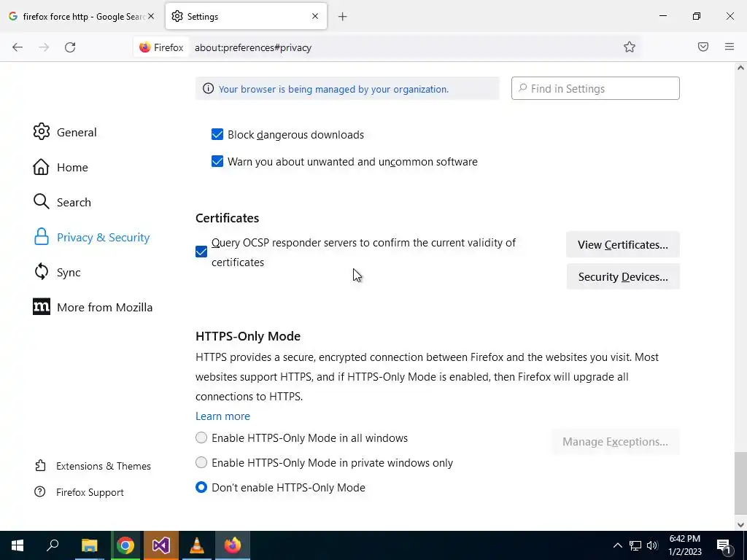The height and width of the screenshot is (560, 747).
Task: Close the Google Search tab
Action: point(151,16)
